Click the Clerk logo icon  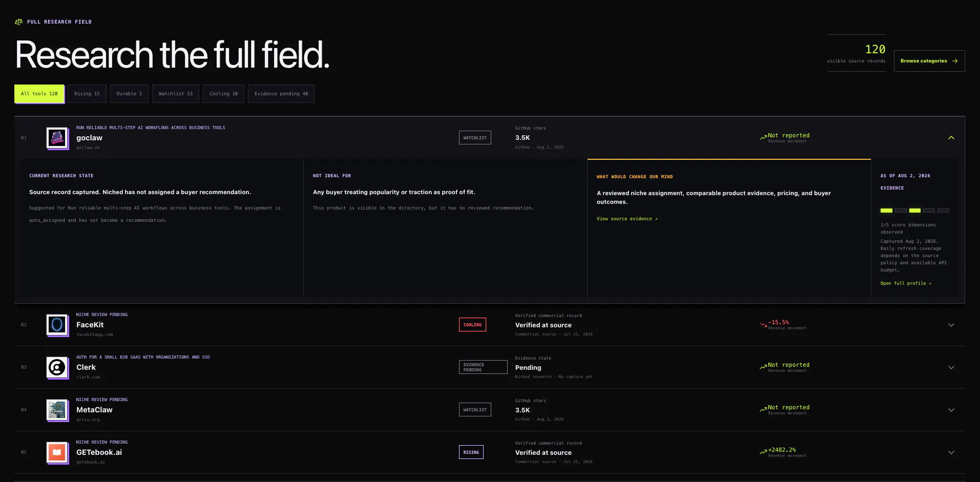pyautogui.click(x=57, y=367)
